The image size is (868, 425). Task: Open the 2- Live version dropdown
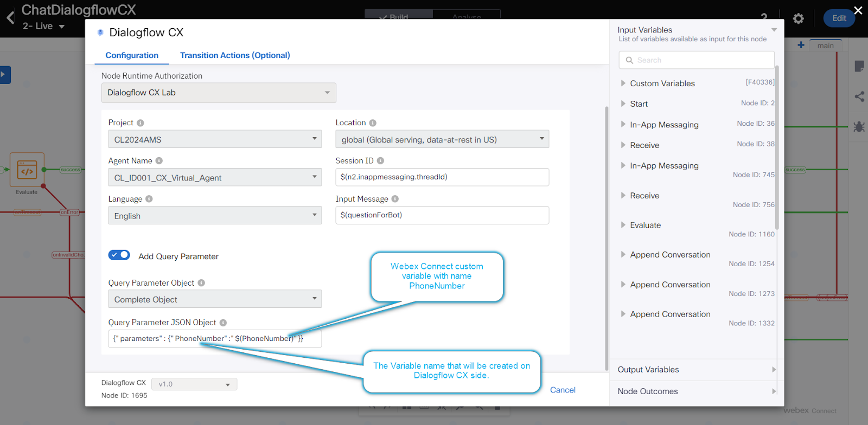click(43, 26)
